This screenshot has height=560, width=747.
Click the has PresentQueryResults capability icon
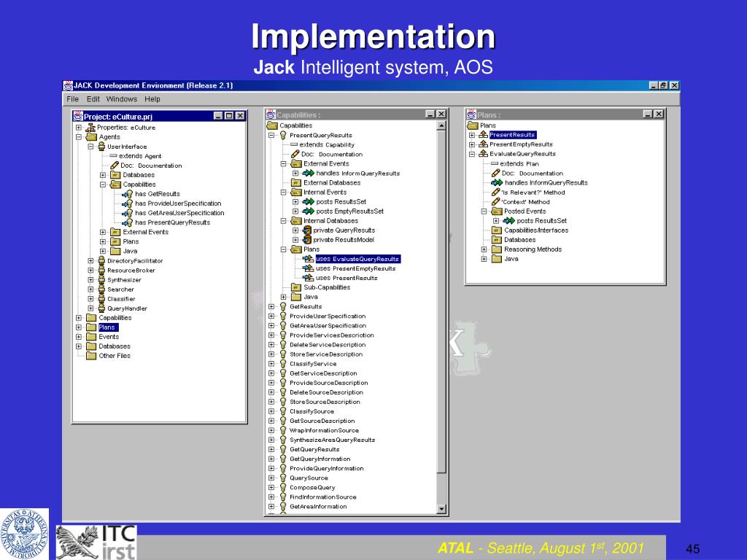click(127, 222)
